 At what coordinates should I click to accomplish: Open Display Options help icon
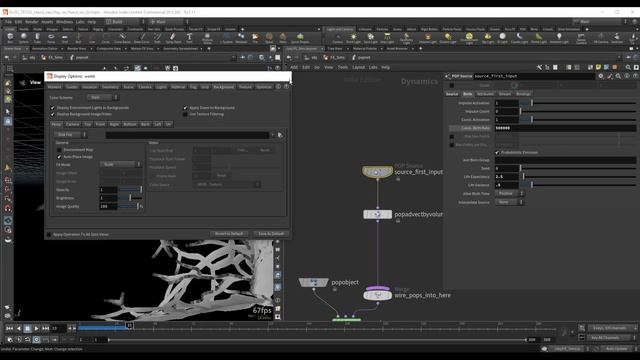(286, 87)
